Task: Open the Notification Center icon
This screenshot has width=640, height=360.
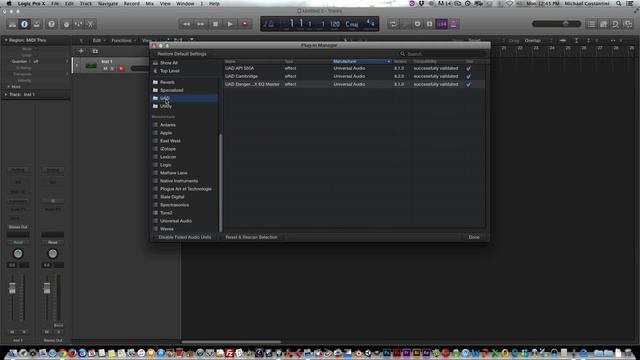Action: coord(630,4)
